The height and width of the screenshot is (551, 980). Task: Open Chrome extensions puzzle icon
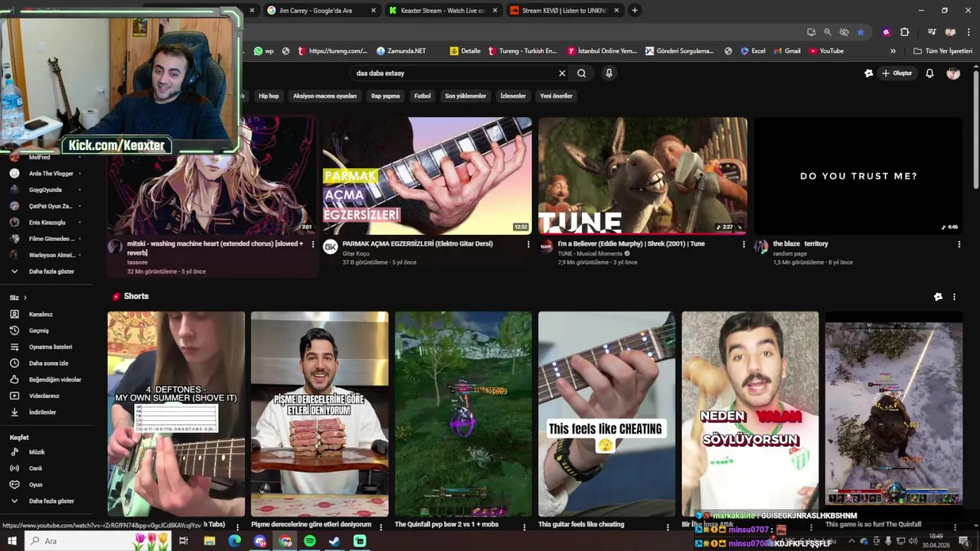click(904, 32)
